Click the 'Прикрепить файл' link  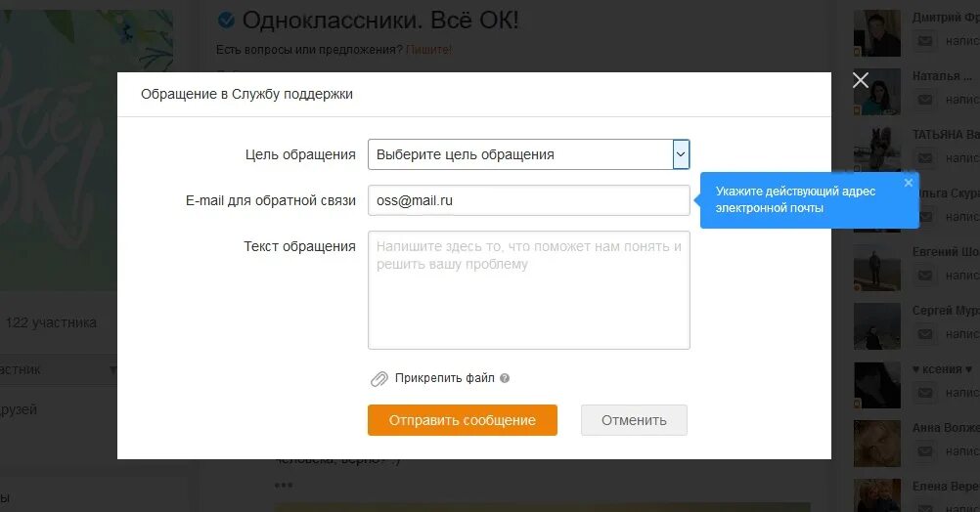coord(444,378)
